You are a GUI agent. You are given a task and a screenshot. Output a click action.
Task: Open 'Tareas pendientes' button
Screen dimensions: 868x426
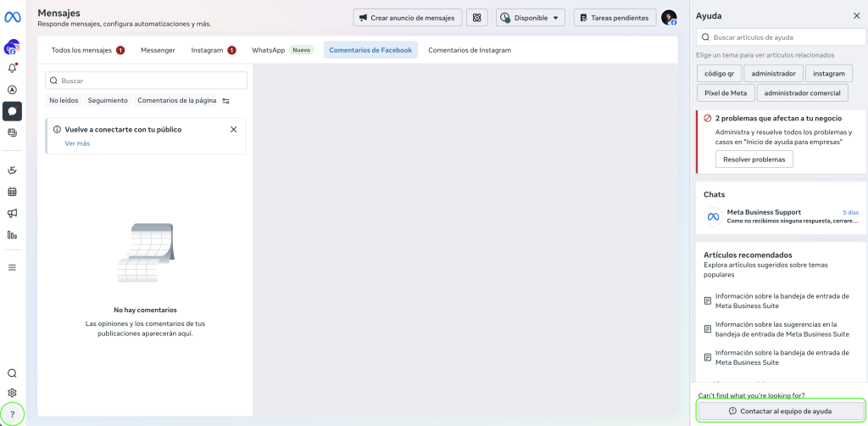[615, 18]
